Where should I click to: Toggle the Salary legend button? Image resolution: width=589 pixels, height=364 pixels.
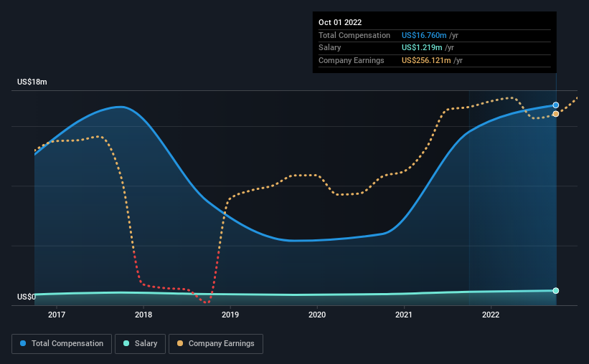(140, 344)
